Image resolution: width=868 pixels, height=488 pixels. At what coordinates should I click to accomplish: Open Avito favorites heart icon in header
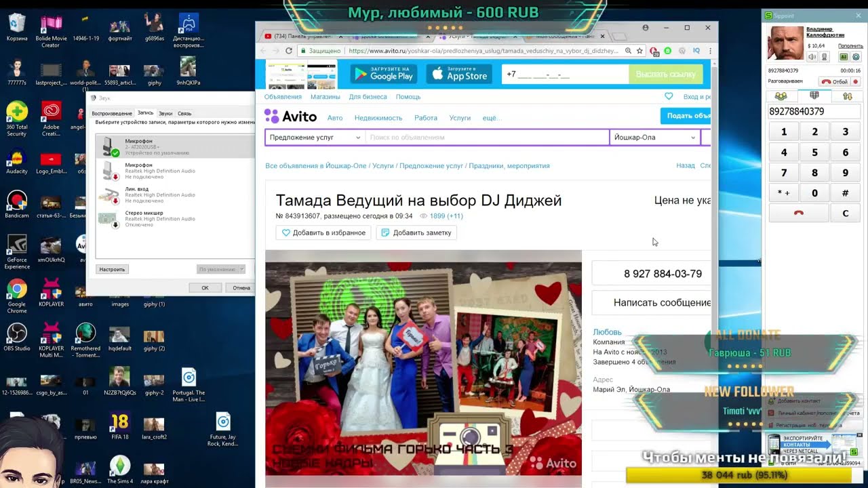[669, 96]
